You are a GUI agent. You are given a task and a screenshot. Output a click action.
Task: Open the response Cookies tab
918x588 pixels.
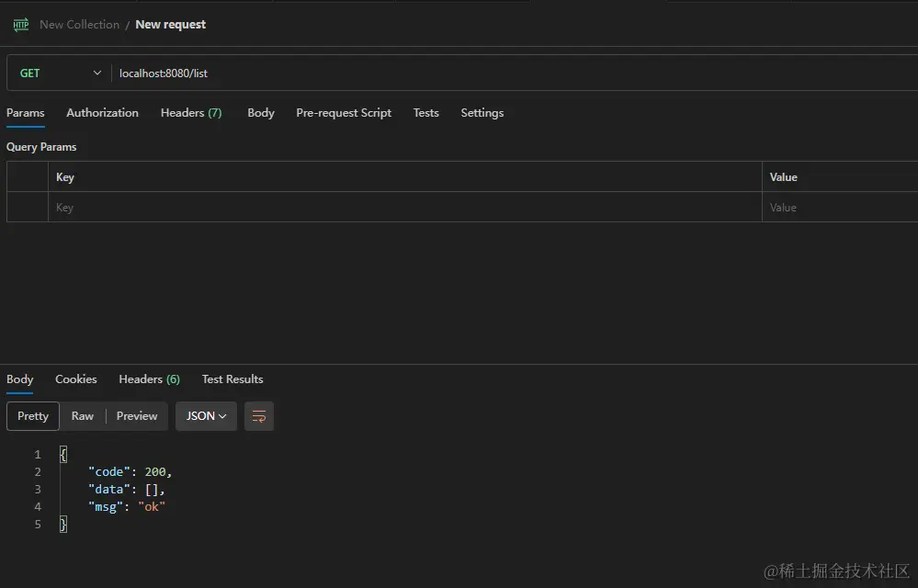coord(76,379)
